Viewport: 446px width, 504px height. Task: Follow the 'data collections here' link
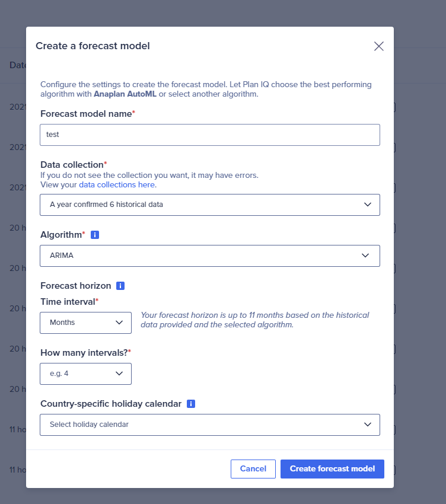pyautogui.click(x=117, y=184)
